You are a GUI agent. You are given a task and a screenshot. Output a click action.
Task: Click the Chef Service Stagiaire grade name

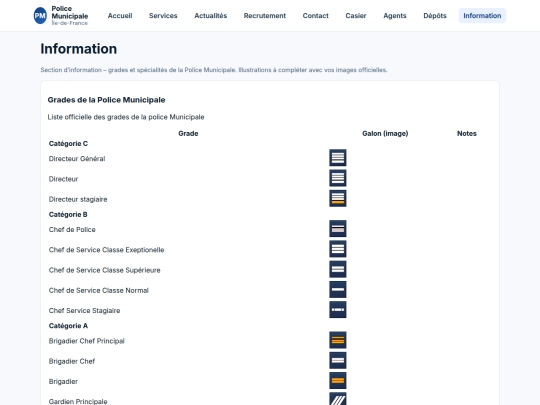point(84,311)
